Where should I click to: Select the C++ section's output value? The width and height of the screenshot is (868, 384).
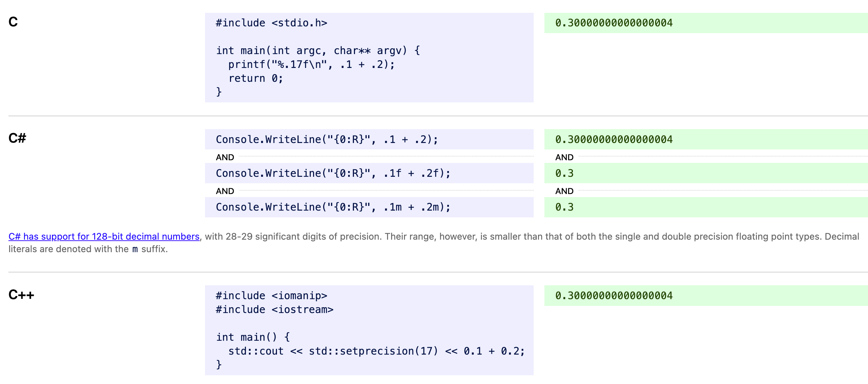coord(614,296)
